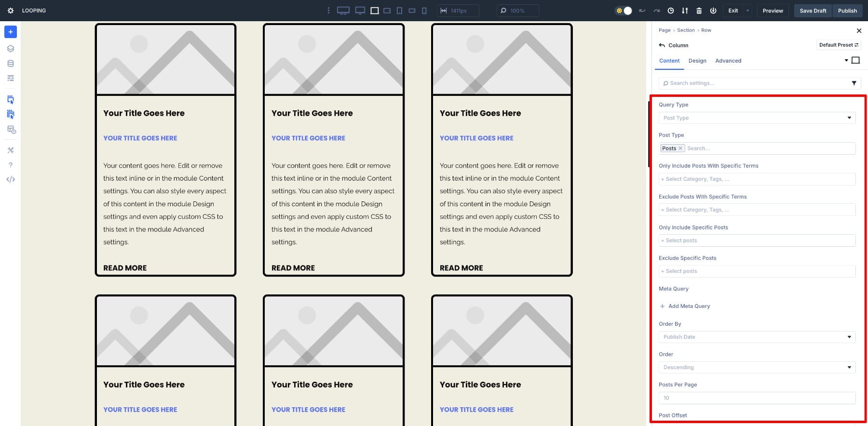The height and width of the screenshot is (426, 868).
Task: Click the trash icon in top bar
Action: [699, 11]
